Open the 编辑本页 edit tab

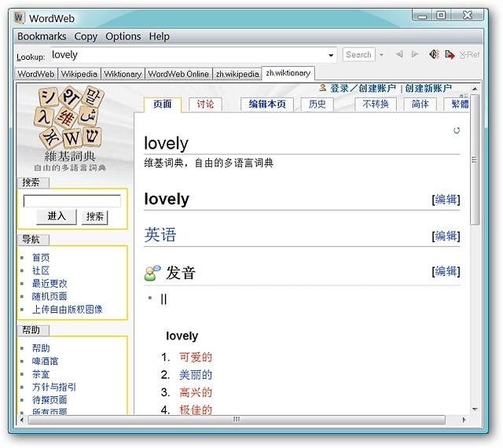click(x=267, y=105)
